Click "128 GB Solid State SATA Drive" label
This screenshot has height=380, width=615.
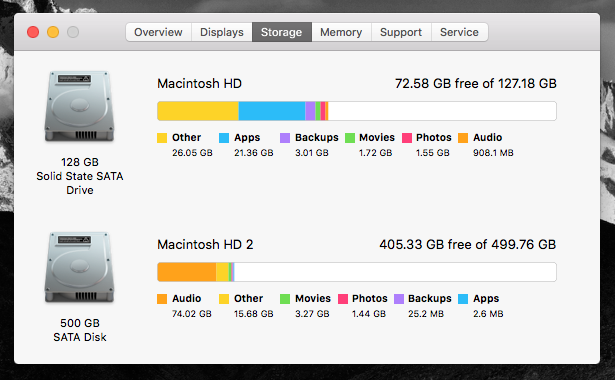[80, 176]
